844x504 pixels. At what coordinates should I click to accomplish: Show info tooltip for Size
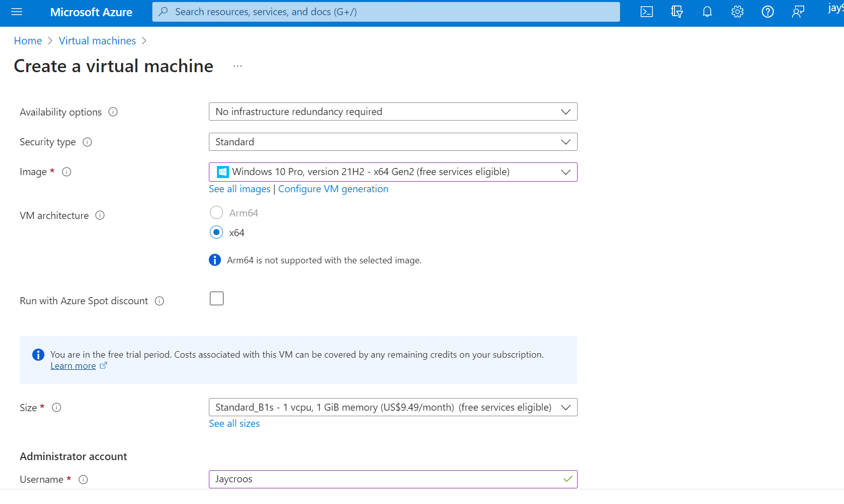coord(57,408)
